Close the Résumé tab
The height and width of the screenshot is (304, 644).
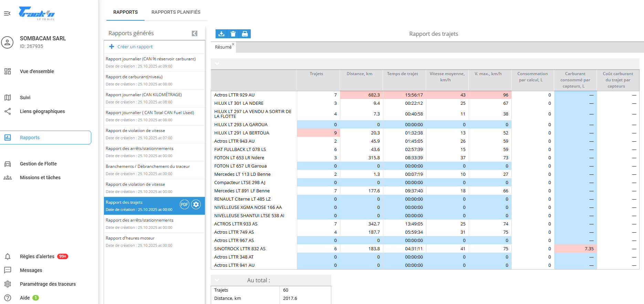point(233,44)
